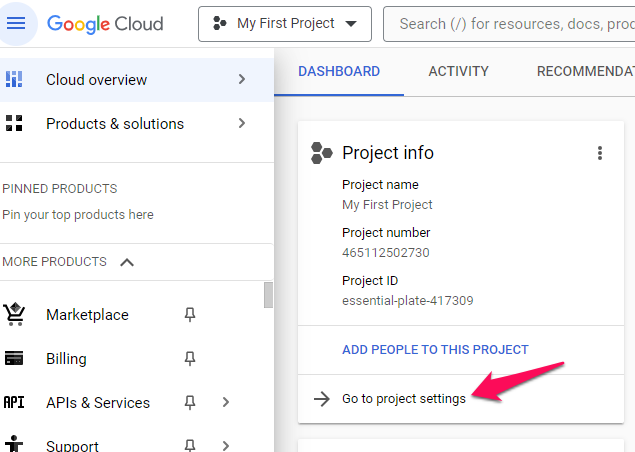
Task: Click the Google Cloud logo
Action: click(105, 24)
